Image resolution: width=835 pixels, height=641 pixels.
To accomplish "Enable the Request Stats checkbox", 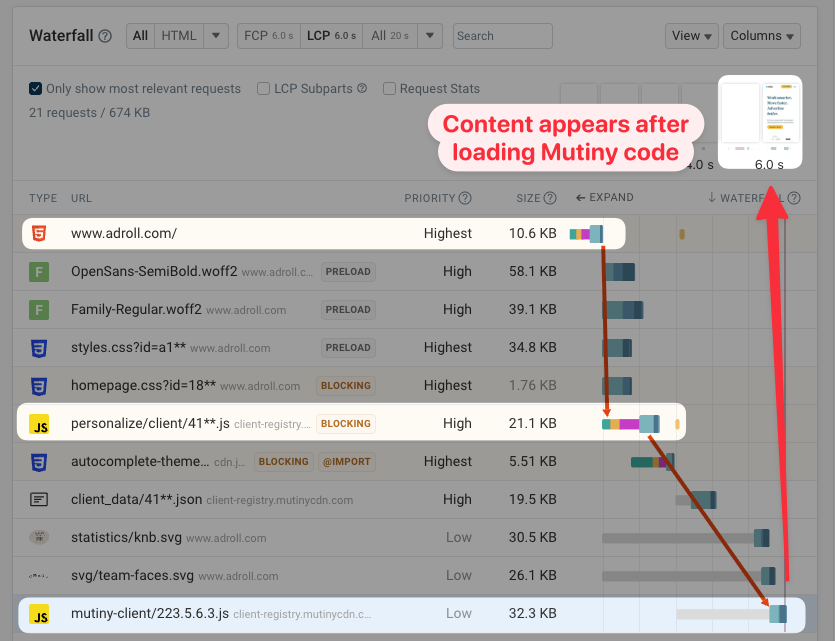I will coord(389,88).
